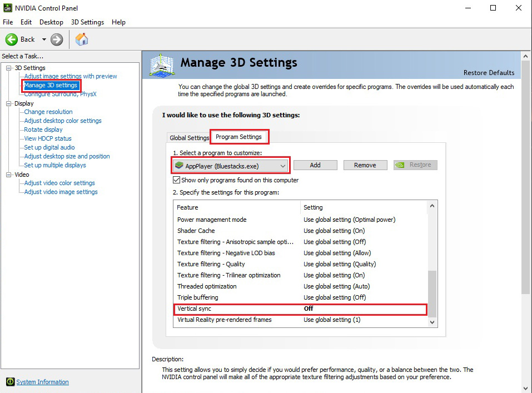Collapse the 3D Settings tree node
This screenshot has width=532, height=393.
pyautogui.click(x=8, y=68)
